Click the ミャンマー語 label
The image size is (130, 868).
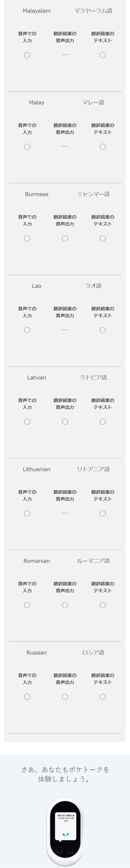pyautogui.click(x=93, y=194)
